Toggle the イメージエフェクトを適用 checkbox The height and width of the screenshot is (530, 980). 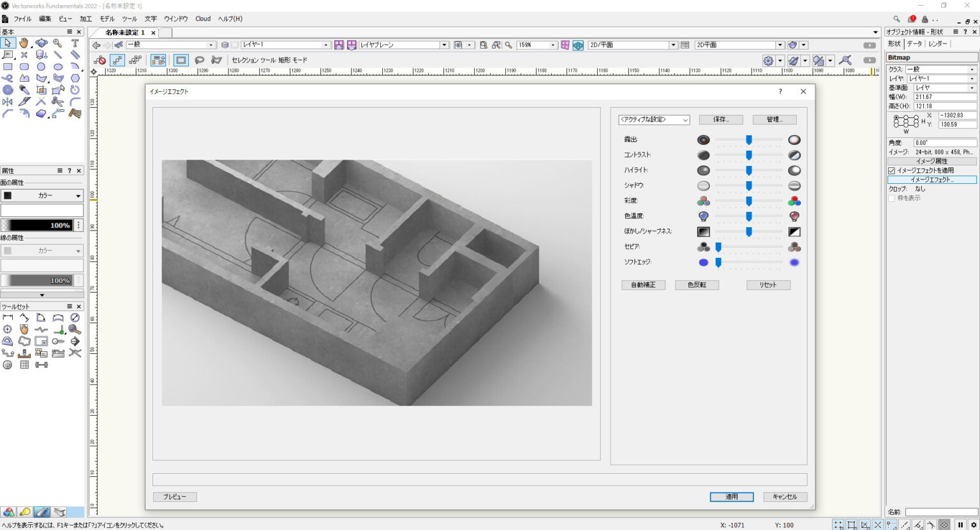pos(892,170)
